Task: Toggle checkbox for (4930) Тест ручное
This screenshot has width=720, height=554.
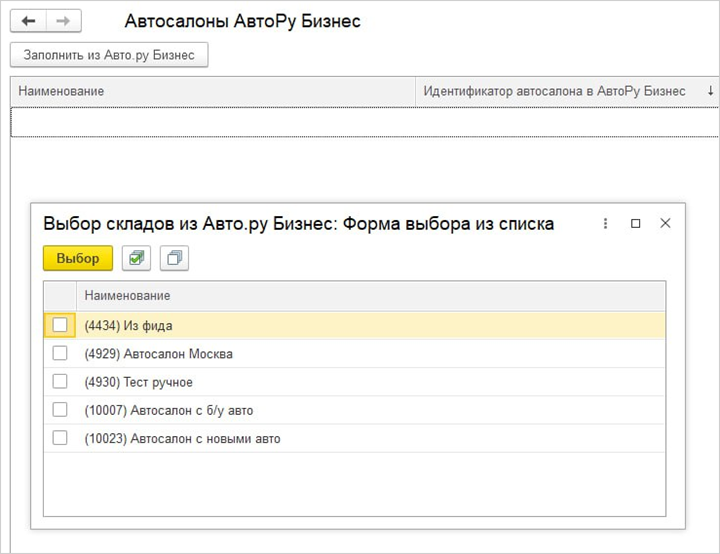Action: point(60,381)
